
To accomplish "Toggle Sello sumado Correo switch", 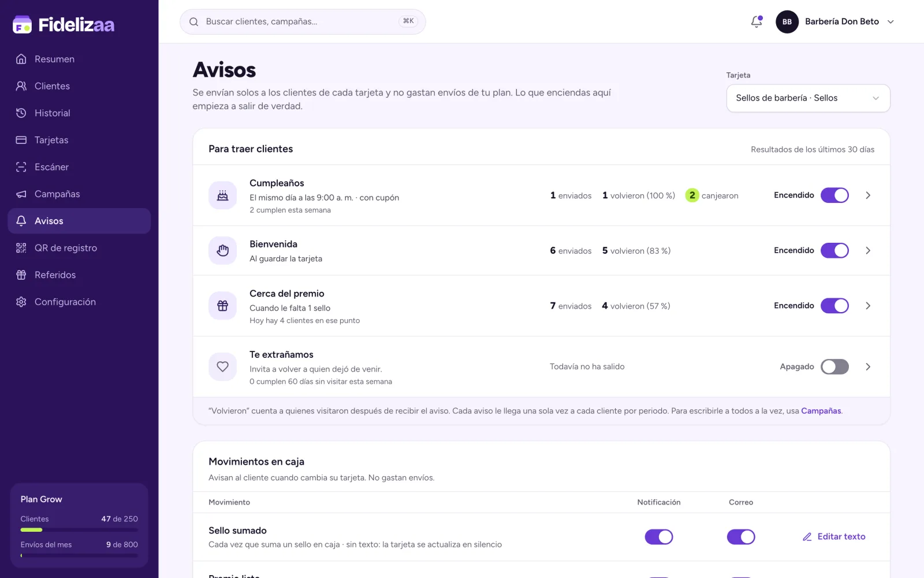I will pos(741,537).
